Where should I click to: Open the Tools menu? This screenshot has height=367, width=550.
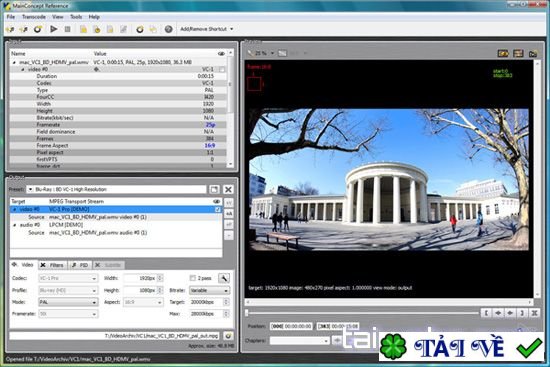pyautogui.click(x=76, y=17)
